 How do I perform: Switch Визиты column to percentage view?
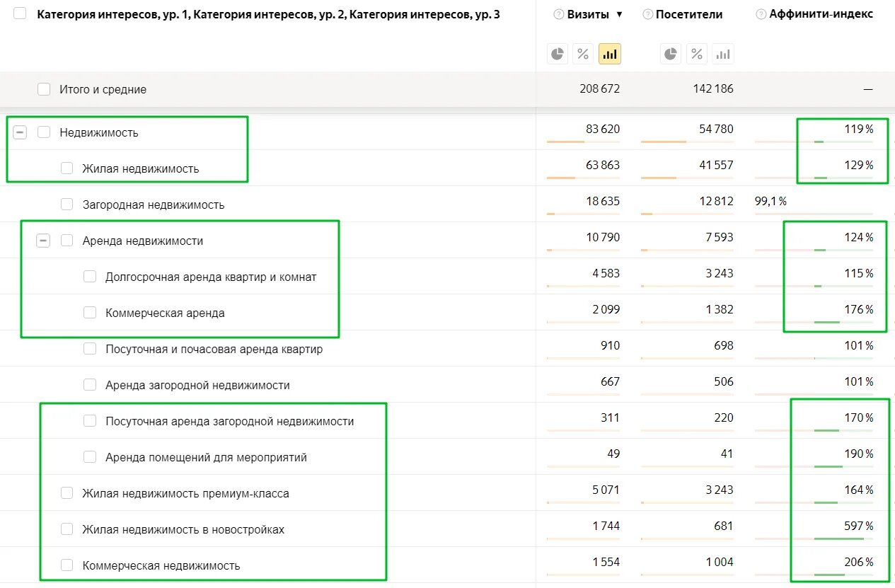582,53
